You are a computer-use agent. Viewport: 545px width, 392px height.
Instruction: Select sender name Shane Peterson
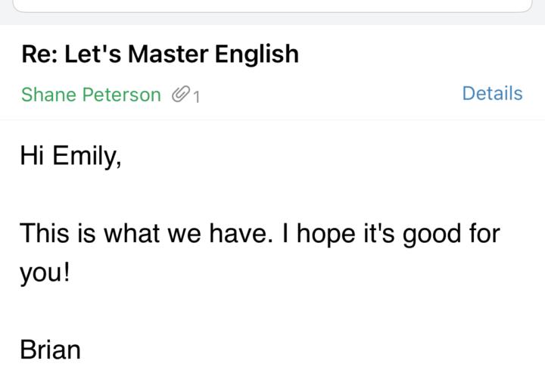point(91,95)
